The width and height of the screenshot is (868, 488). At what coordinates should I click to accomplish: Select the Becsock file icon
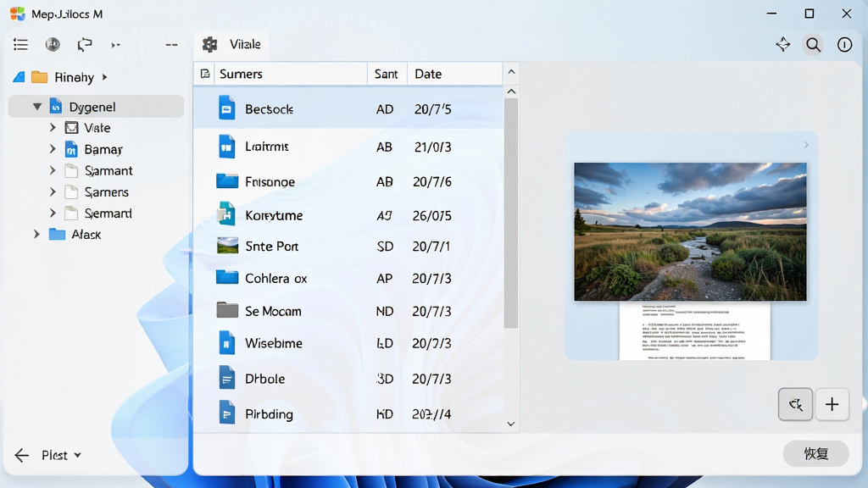[226, 108]
